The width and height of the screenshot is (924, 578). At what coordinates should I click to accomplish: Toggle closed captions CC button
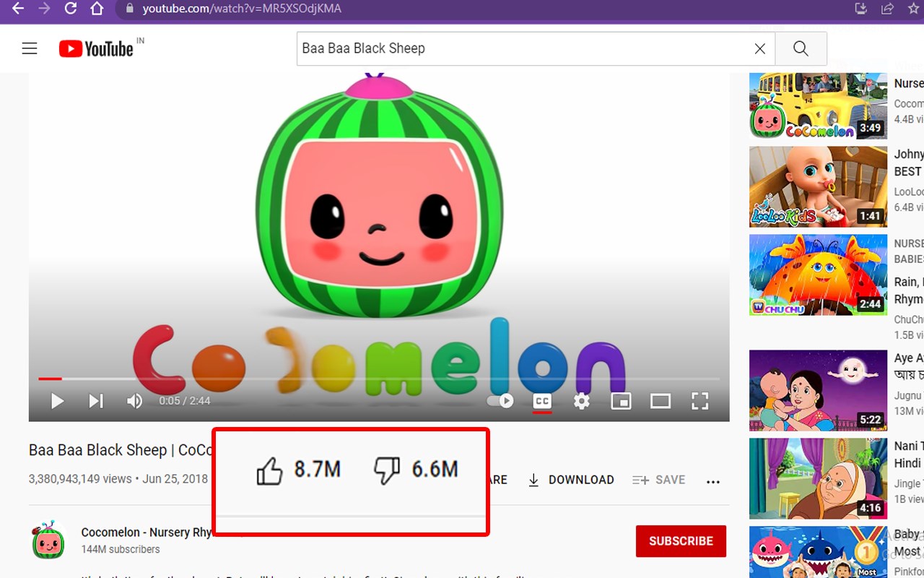point(542,401)
